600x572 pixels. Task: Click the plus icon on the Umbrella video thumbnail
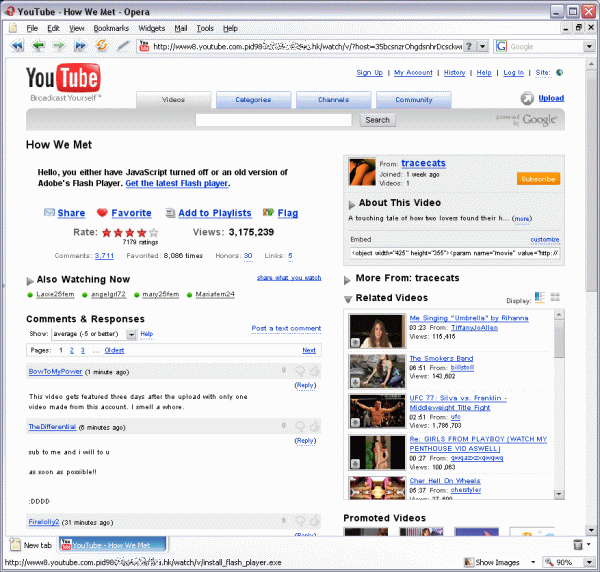(x=355, y=342)
